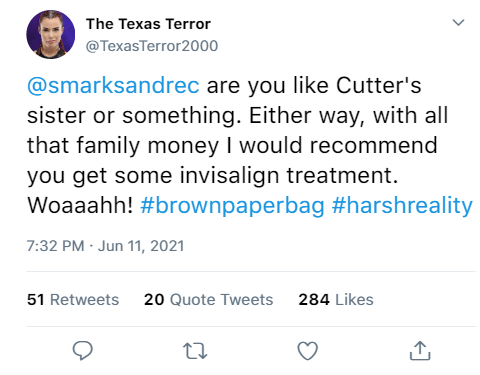The image size is (480, 375).
Task: View the 284 Likes list
Action: click(x=336, y=299)
